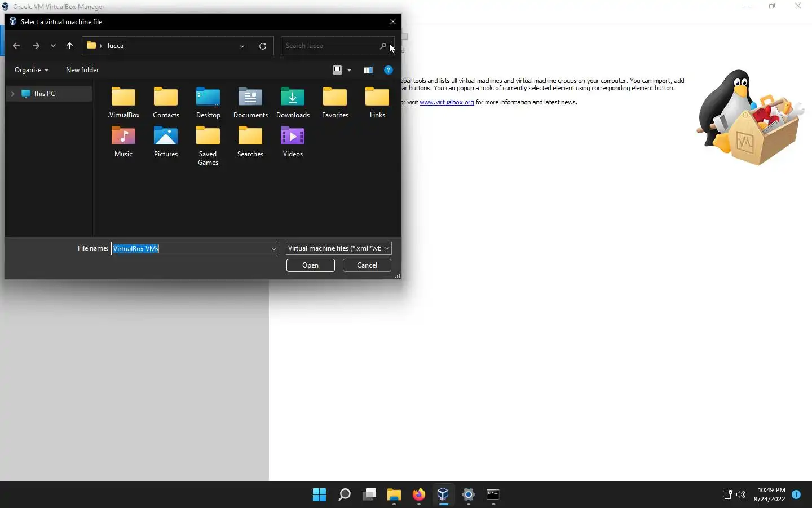
Task: Open the Virtual machine files filter dropdown
Action: [338, 248]
